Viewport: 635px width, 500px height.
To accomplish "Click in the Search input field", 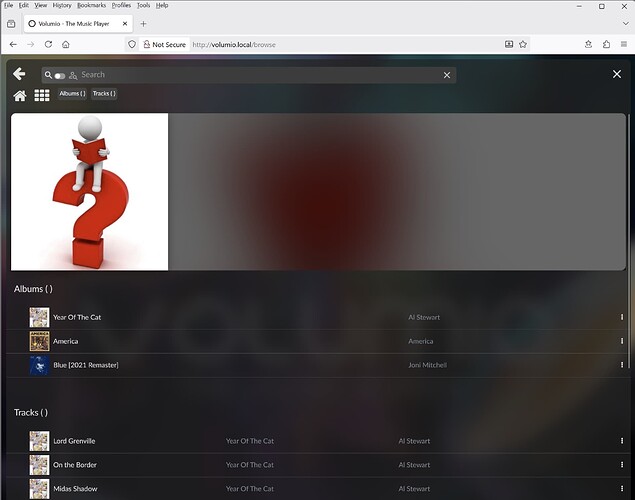I will pyautogui.click(x=250, y=75).
